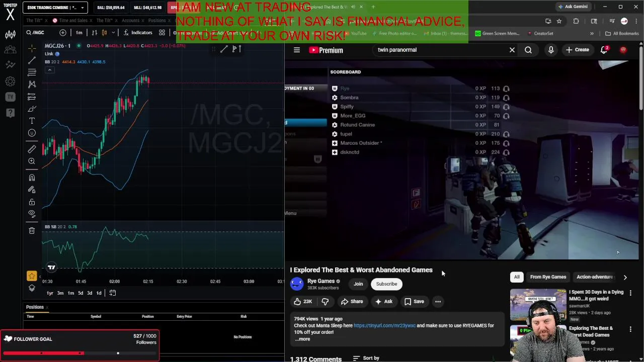The height and width of the screenshot is (362, 644).
Task: Select the 'From Rye Games' chip
Action: click(x=548, y=277)
